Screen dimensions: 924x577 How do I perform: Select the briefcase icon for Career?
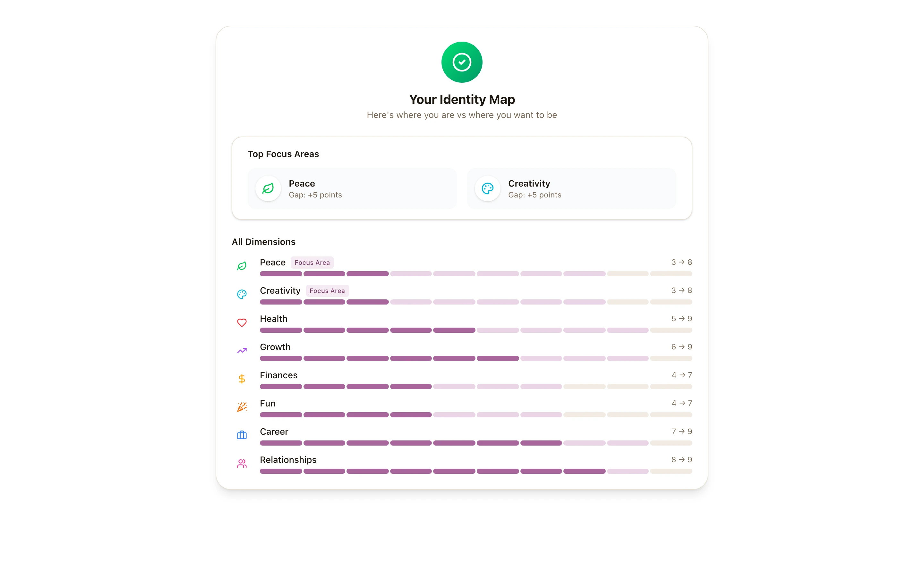click(242, 435)
